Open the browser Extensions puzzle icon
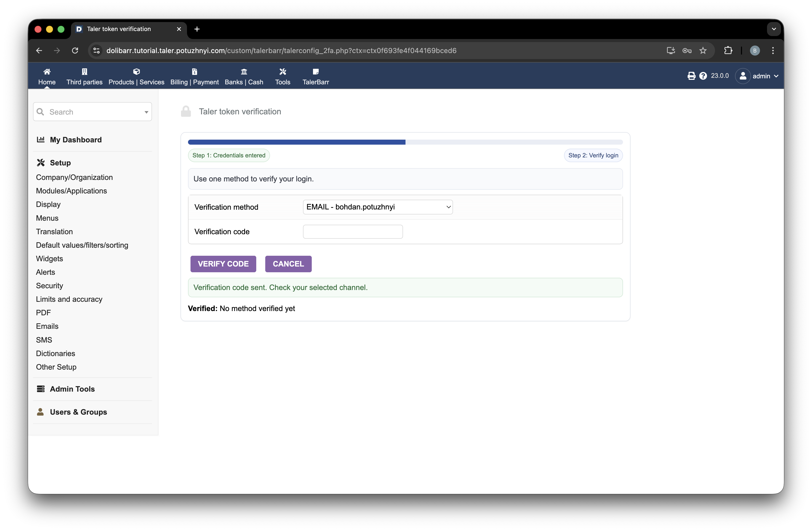The image size is (812, 531). click(x=728, y=51)
